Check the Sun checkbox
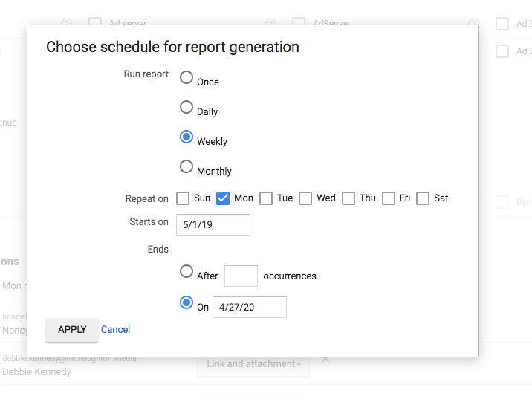Viewport: 532px width, 396px height. (x=183, y=198)
